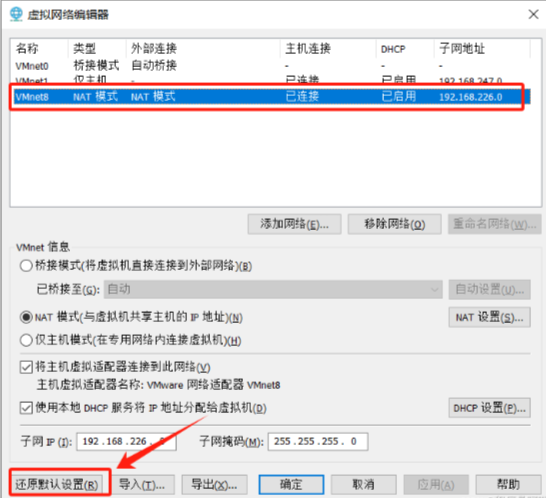
Task: Open DHCP 设置(P)... dialog
Action: (x=489, y=408)
